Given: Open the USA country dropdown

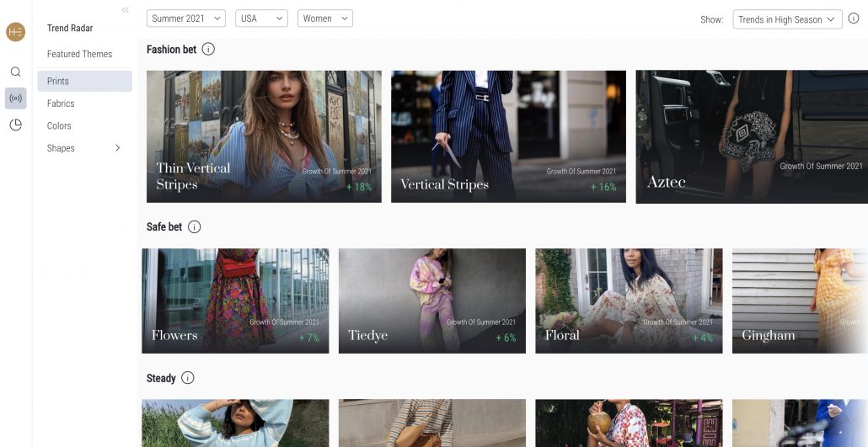Looking at the screenshot, I should [x=262, y=19].
